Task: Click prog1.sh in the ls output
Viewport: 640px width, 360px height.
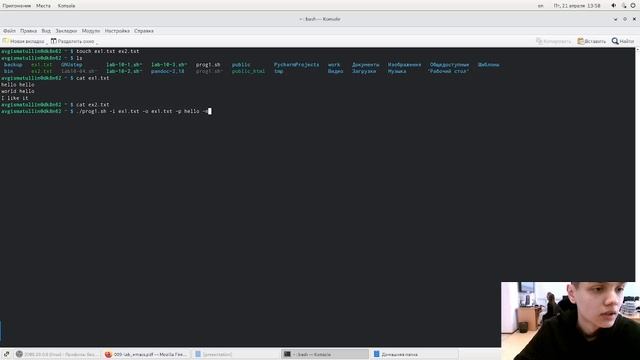Action: 208,64
